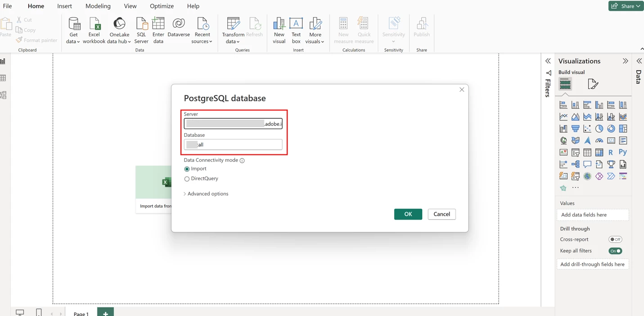The width and height of the screenshot is (644, 316).
Task: Select the map globe visual
Action: (x=563, y=140)
